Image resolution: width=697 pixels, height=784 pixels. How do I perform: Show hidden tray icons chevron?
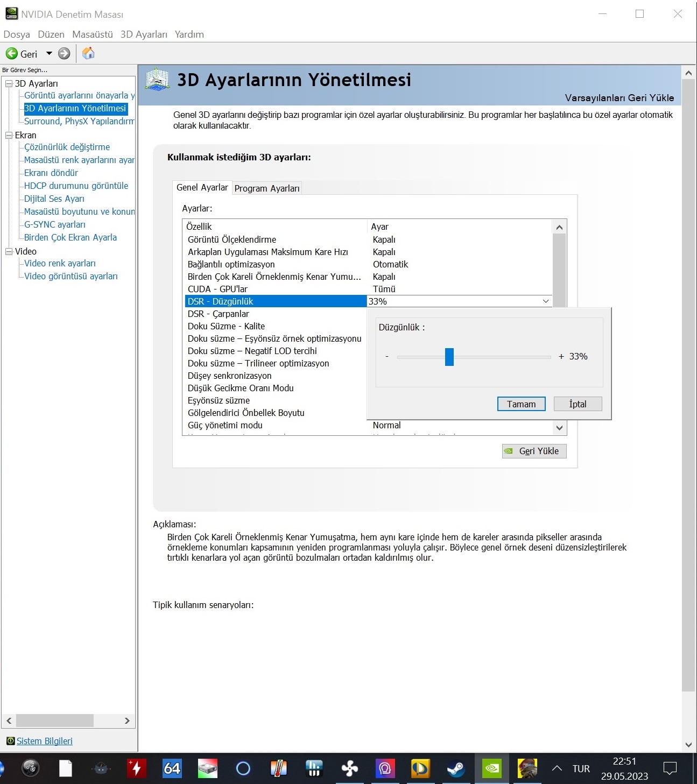557,768
